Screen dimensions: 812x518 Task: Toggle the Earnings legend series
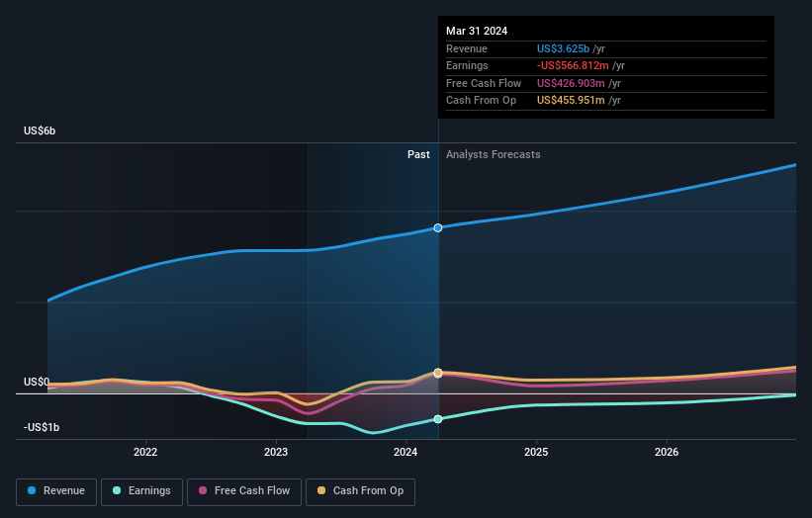(141, 491)
